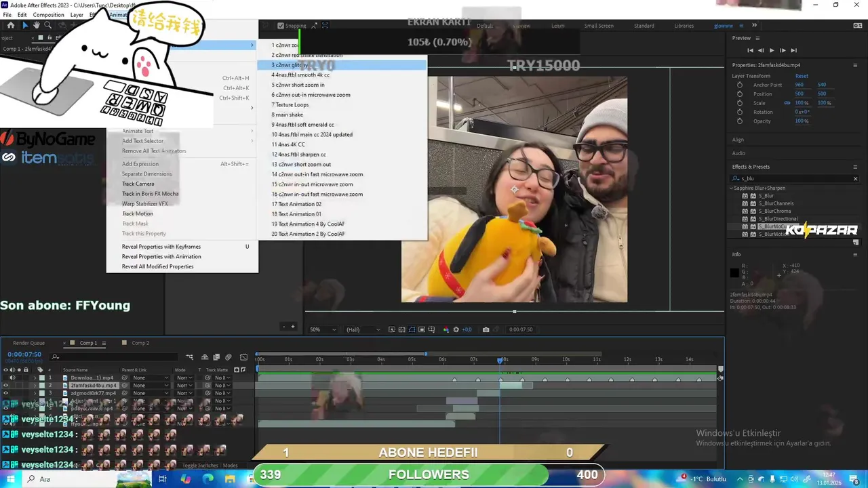Screen dimensions: 868x488
Task: Open show channel color icon
Action: pyautogui.click(x=446, y=329)
